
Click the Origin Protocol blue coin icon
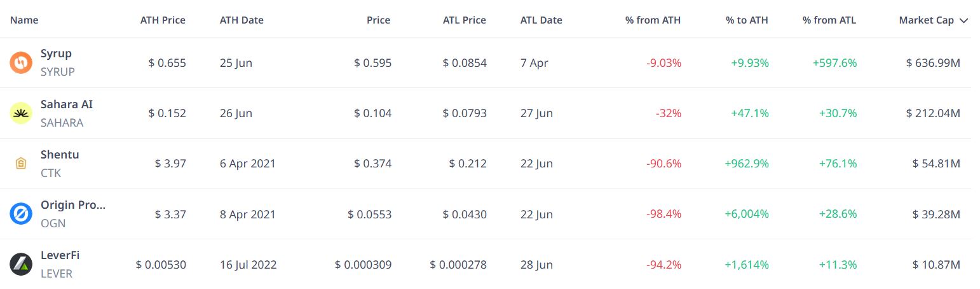coord(21,214)
